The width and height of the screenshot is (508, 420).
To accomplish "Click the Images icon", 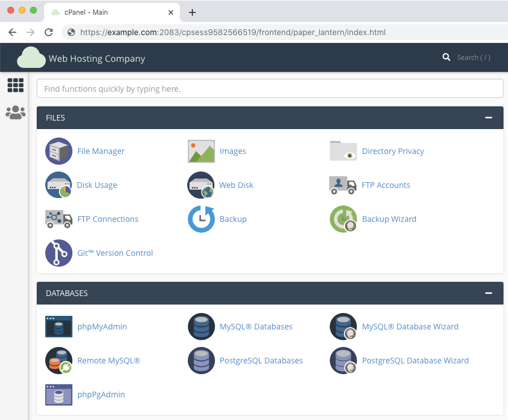I will (x=201, y=151).
